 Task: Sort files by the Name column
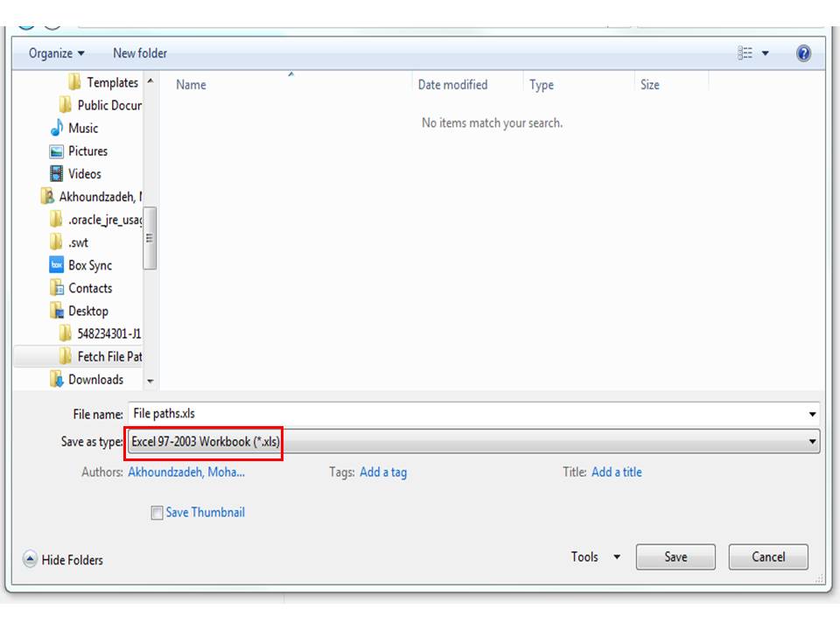point(192,84)
